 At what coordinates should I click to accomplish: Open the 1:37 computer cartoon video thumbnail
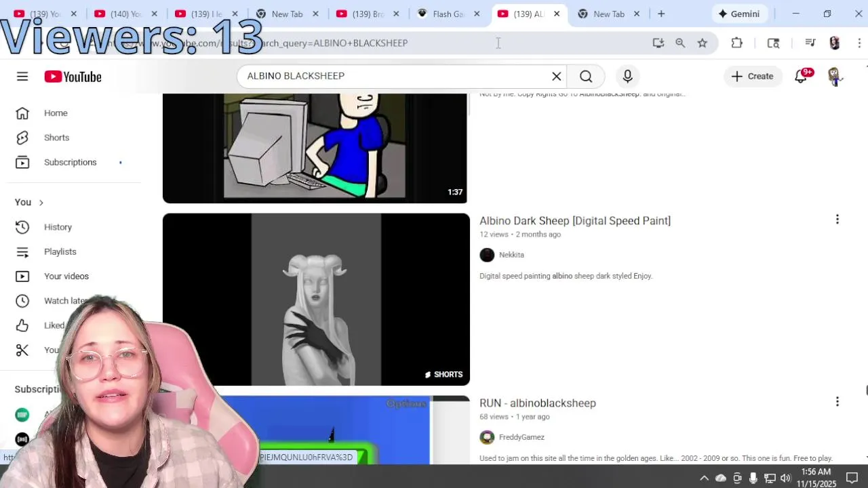tap(315, 148)
